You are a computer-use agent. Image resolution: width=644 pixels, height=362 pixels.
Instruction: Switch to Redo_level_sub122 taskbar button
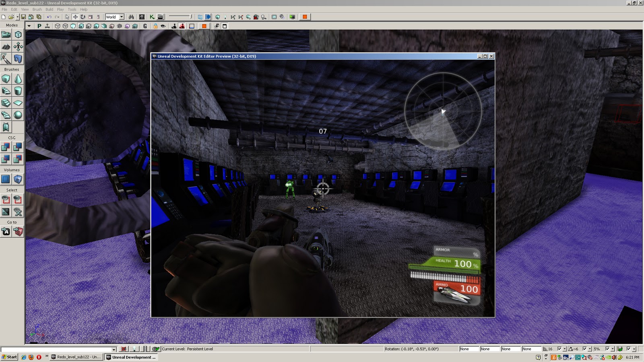pyautogui.click(x=76, y=357)
